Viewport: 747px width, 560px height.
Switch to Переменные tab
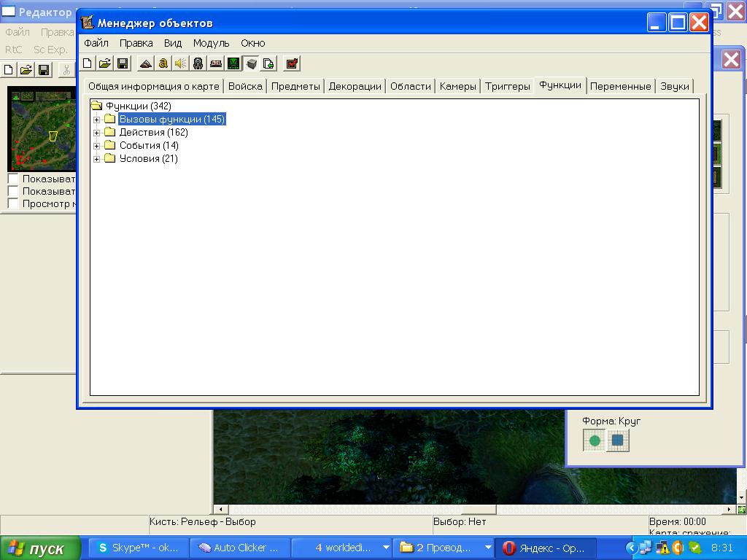(620, 86)
